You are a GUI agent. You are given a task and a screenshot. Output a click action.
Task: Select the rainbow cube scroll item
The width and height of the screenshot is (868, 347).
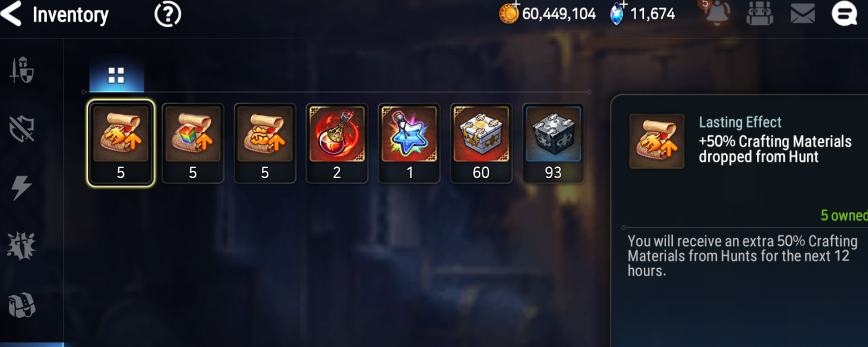[193, 143]
